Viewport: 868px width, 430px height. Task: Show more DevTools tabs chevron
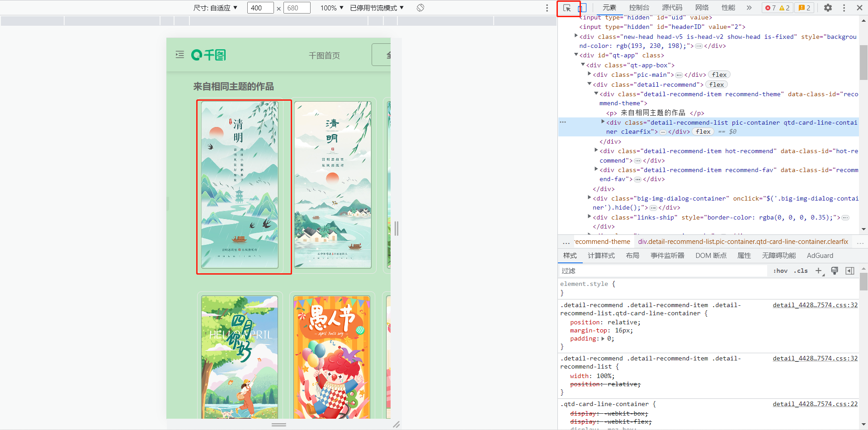(749, 8)
